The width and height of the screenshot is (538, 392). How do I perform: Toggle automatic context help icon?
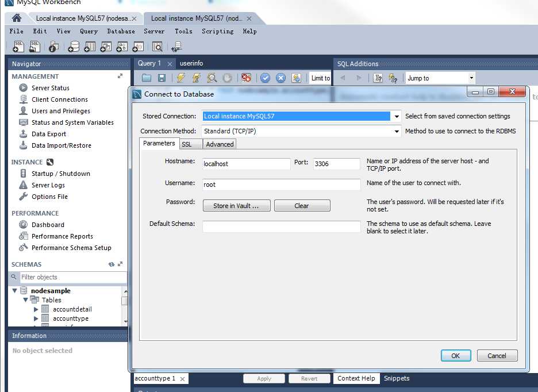tap(393, 78)
